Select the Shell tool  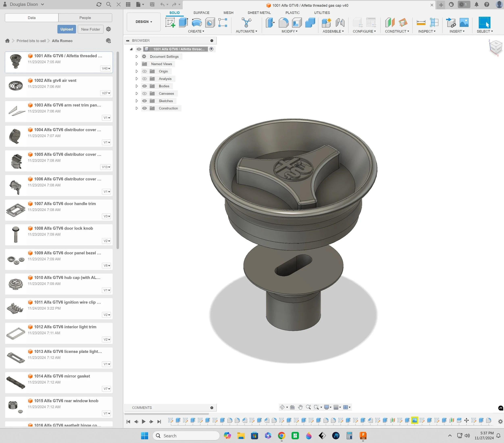[297, 23]
